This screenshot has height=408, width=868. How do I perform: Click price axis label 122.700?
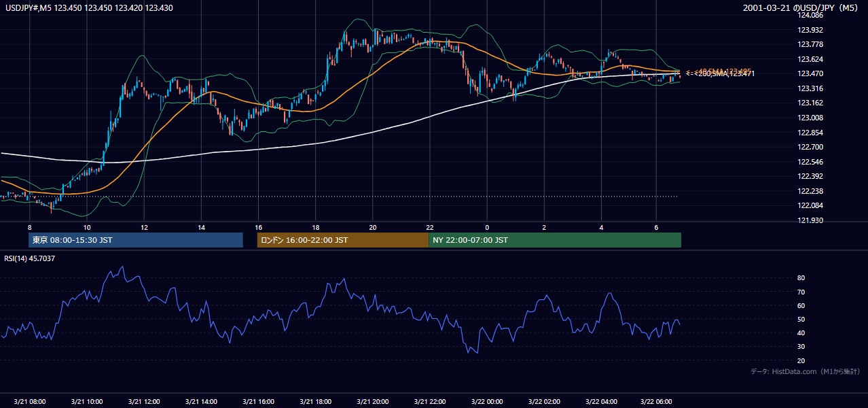(x=809, y=147)
